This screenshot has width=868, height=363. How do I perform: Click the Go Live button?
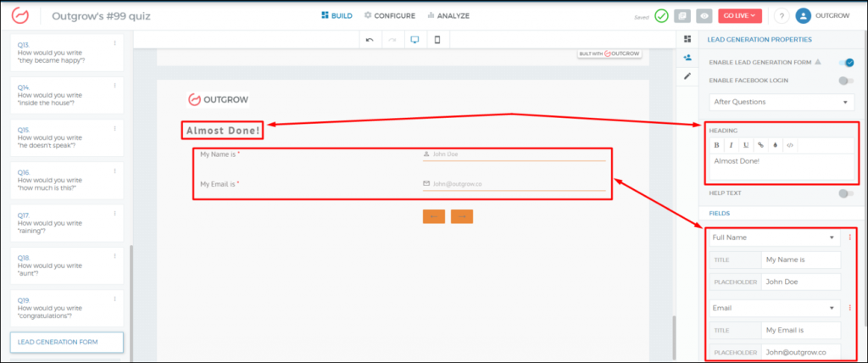739,15
